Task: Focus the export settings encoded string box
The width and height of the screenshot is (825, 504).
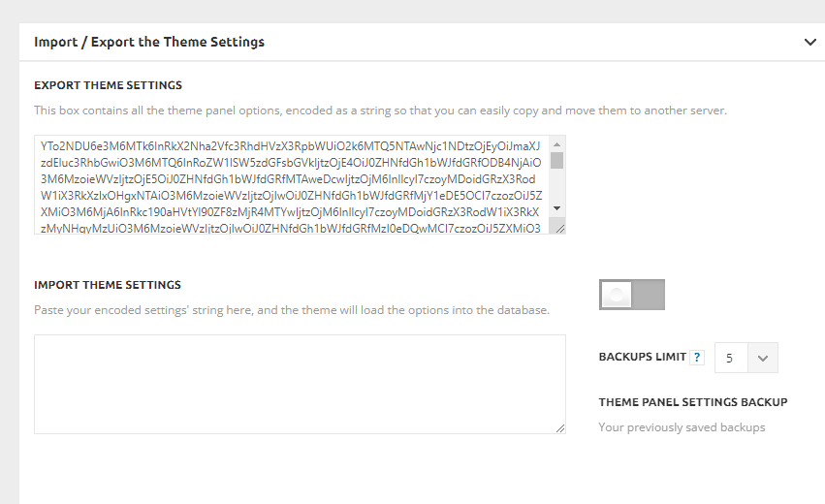Action: [291, 185]
